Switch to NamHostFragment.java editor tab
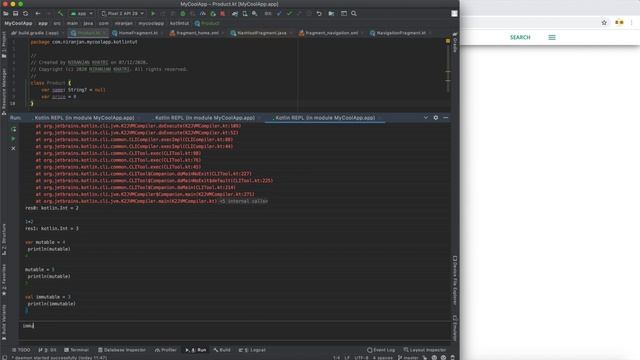Screen dimensions: 640x360 tap(259, 33)
